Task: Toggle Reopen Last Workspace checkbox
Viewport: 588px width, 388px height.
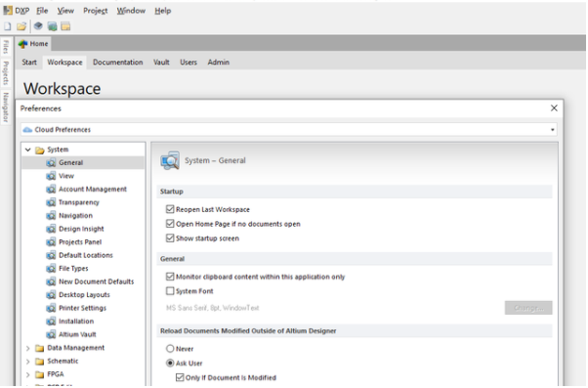Action: 170,209
